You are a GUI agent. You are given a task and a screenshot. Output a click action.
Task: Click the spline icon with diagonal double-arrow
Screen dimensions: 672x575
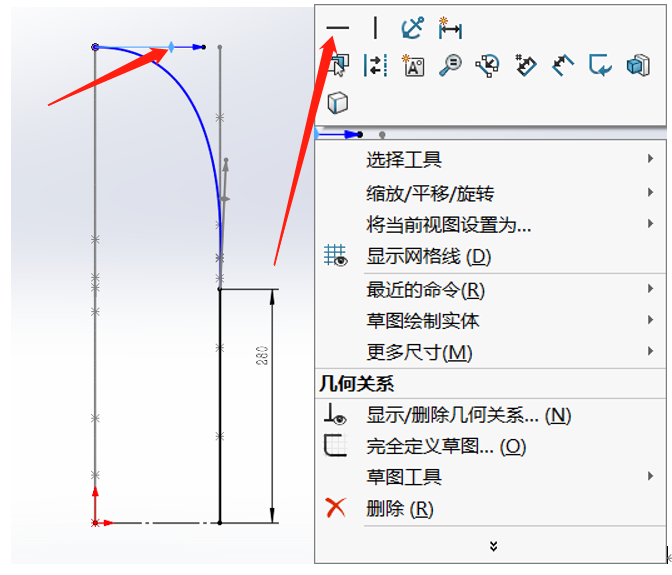click(x=562, y=66)
